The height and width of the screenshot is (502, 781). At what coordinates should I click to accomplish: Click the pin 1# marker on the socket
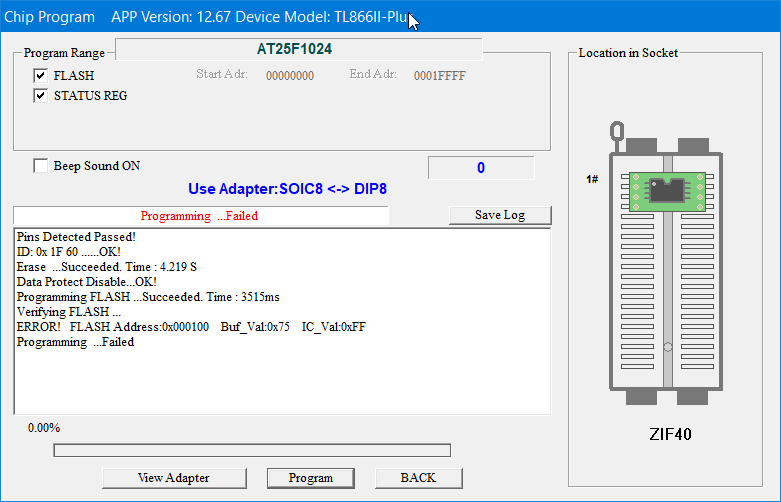[x=592, y=179]
